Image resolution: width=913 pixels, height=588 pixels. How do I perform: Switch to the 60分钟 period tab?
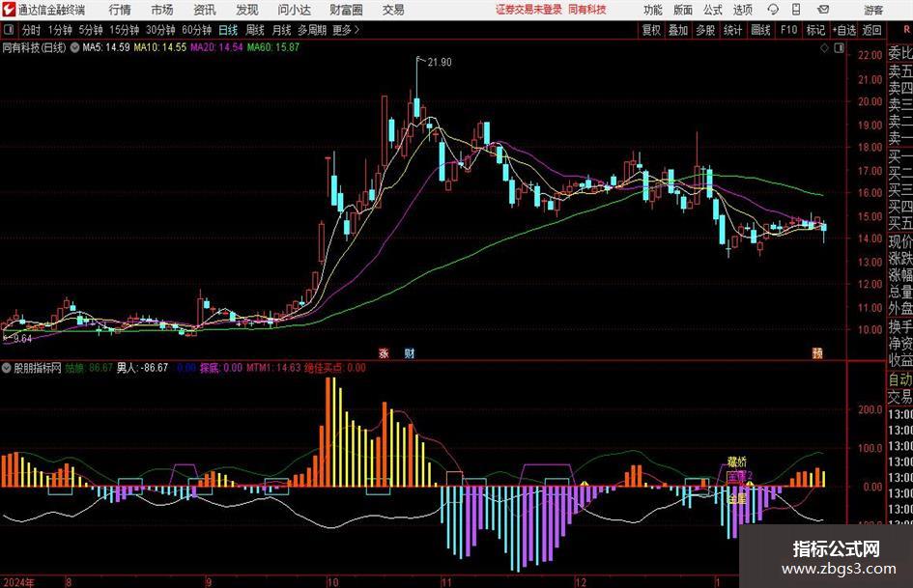197,30
